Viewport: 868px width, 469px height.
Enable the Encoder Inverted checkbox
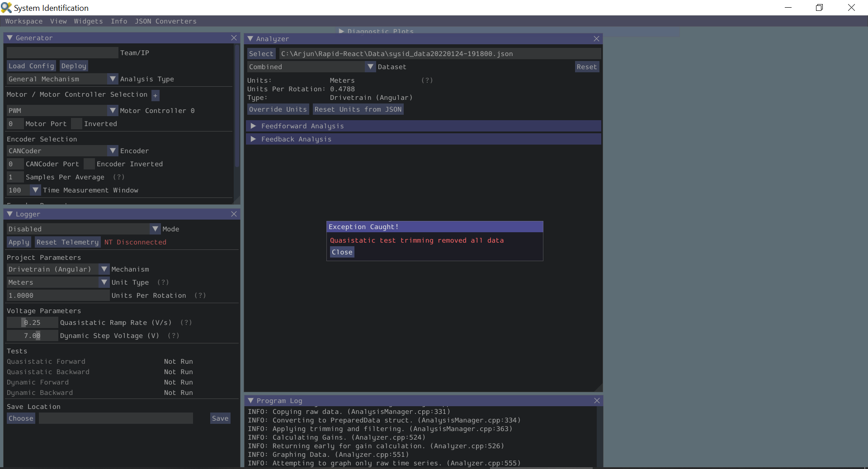pyautogui.click(x=89, y=164)
